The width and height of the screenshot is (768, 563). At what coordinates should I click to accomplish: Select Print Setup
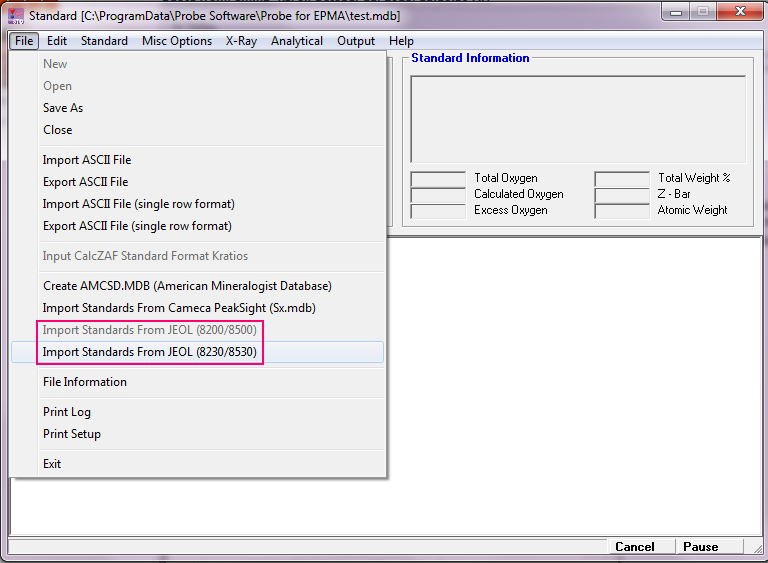(x=72, y=434)
